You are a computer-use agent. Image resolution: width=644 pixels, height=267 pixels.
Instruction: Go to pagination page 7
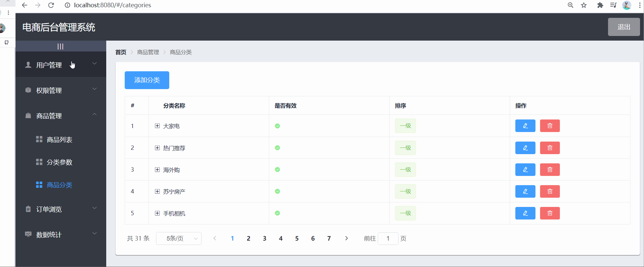329,238
